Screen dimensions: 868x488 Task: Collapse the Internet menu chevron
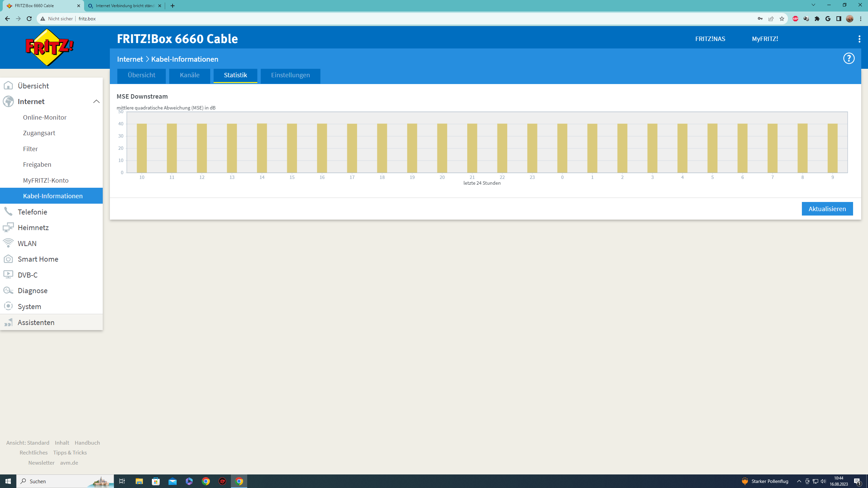tap(96, 101)
